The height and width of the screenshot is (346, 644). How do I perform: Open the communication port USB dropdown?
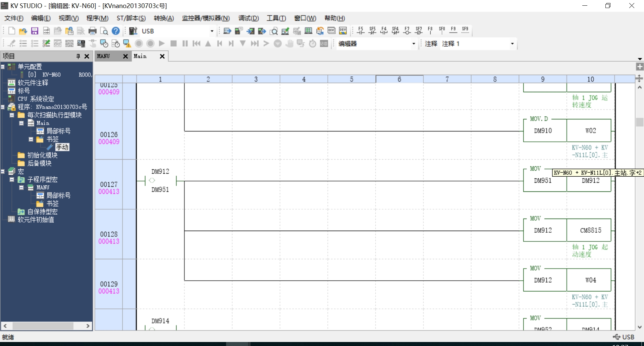[x=212, y=31]
